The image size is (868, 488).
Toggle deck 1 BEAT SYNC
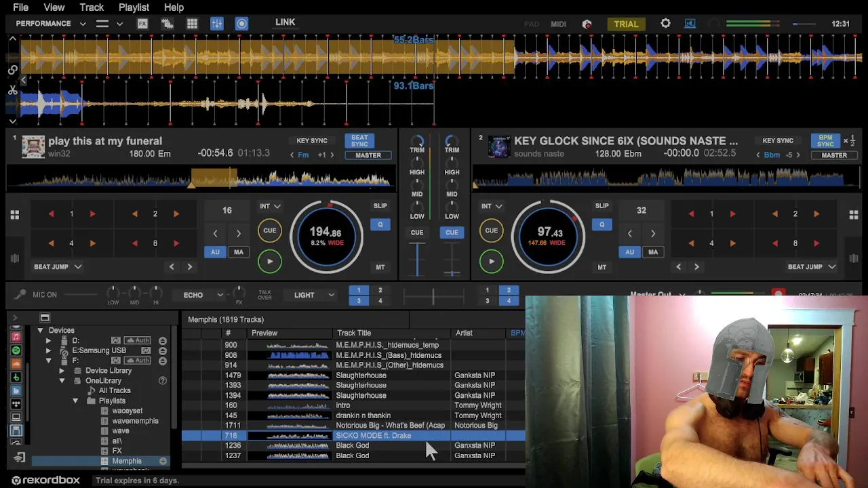pos(359,140)
